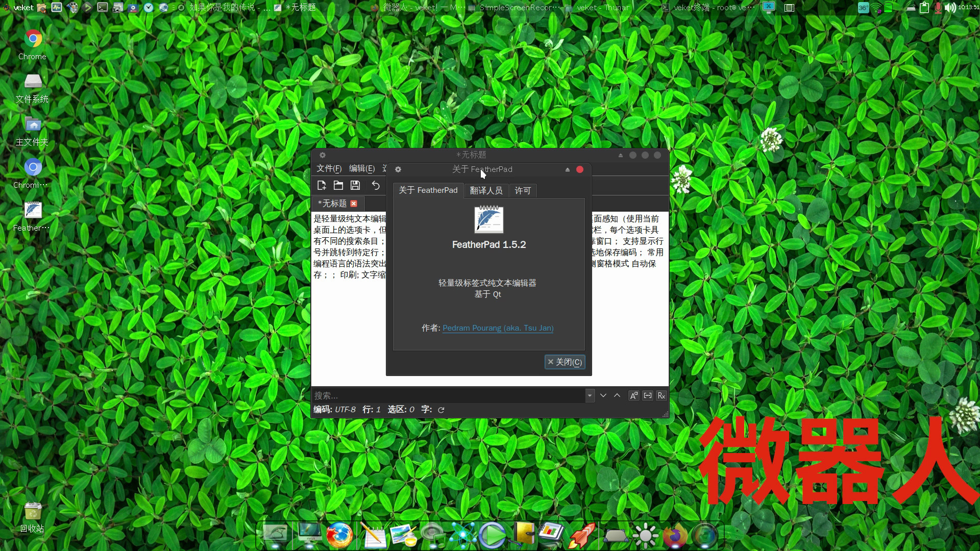Click the open file icon in toolbar
980x551 pixels.
click(x=338, y=186)
